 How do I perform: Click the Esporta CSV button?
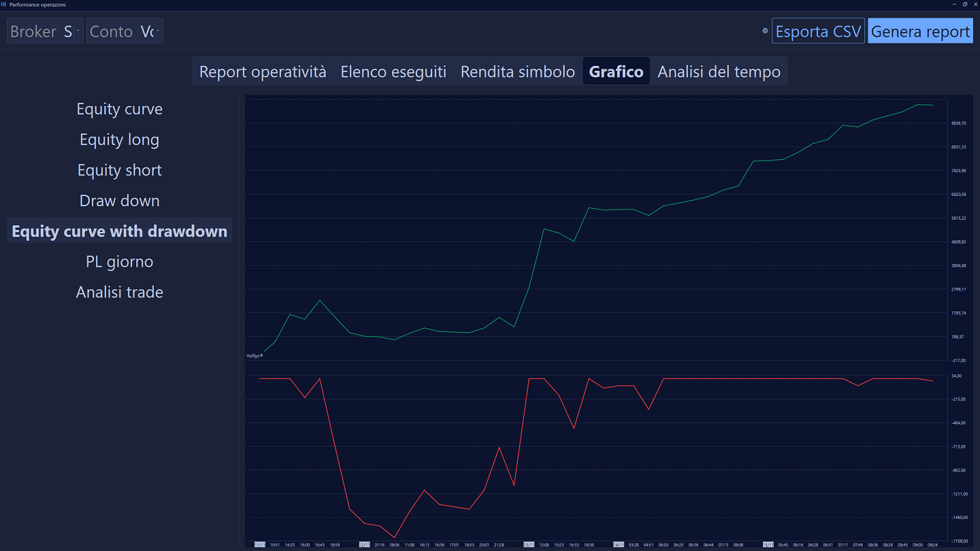click(818, 31)
